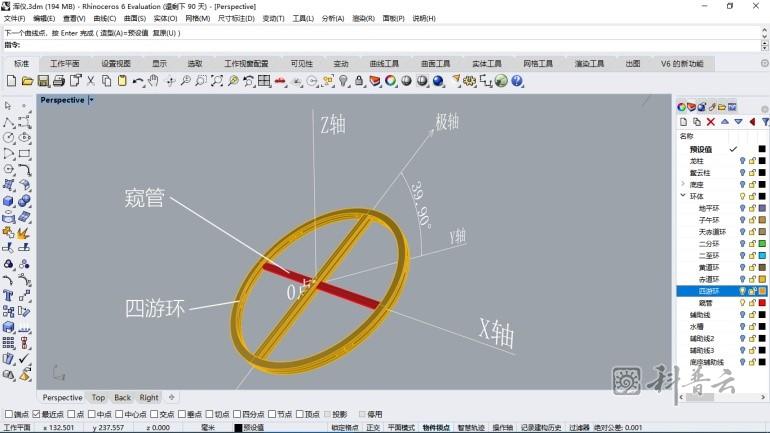
Task: Click the Zoom window magnifier icon
Action: (201, 81)
